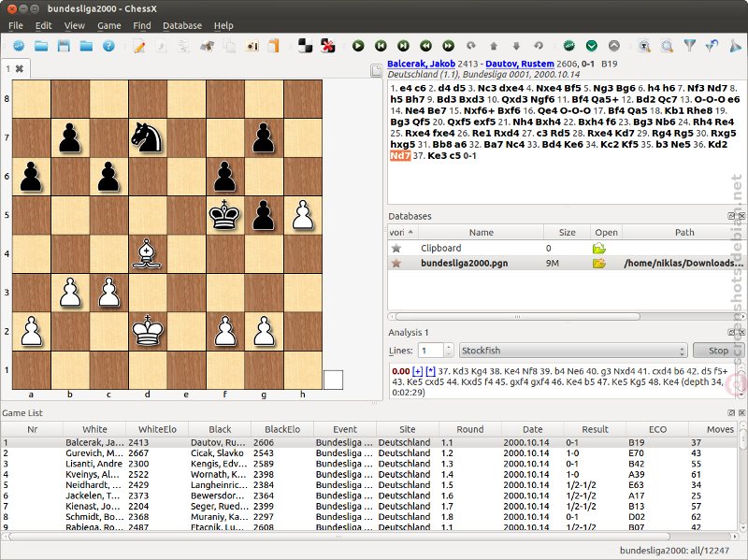The image size is (748, 560).
Task: Click the side-to-move square beside the board
Action: pos(333,380)
